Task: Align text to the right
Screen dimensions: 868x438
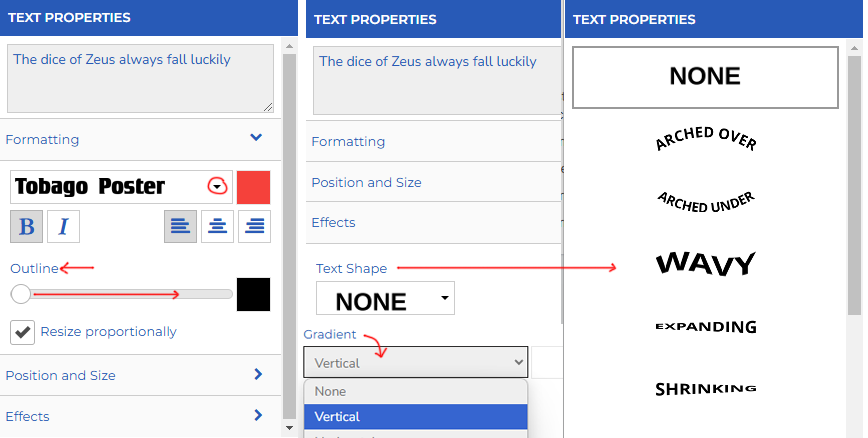Action: point(255,227)
